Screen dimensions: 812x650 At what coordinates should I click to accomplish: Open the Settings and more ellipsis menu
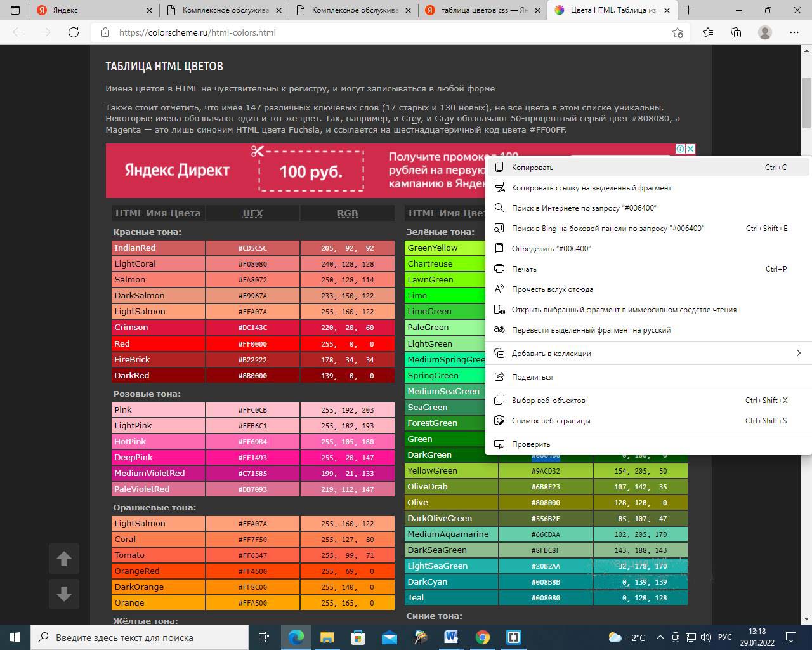pyautogui.click(x=794, y=32)
